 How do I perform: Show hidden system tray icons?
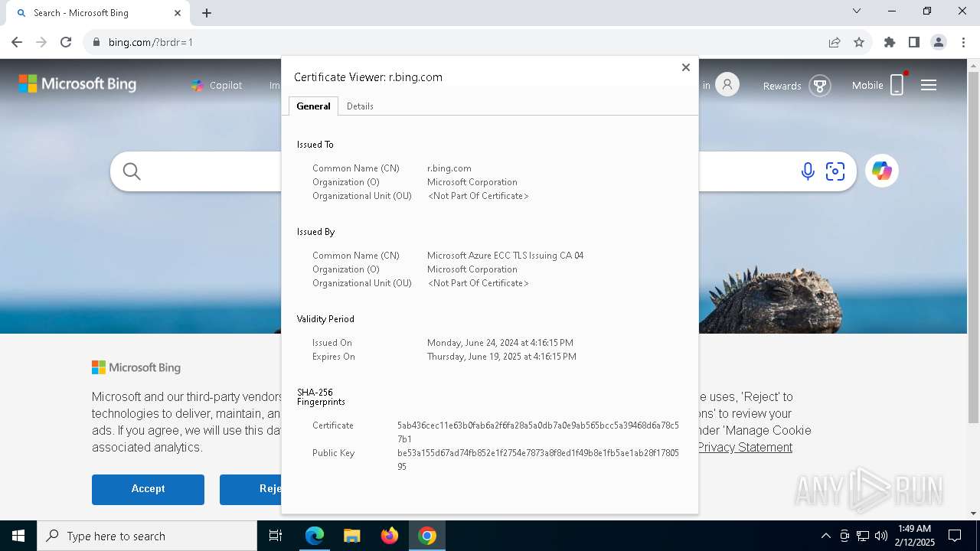[825, 536]
